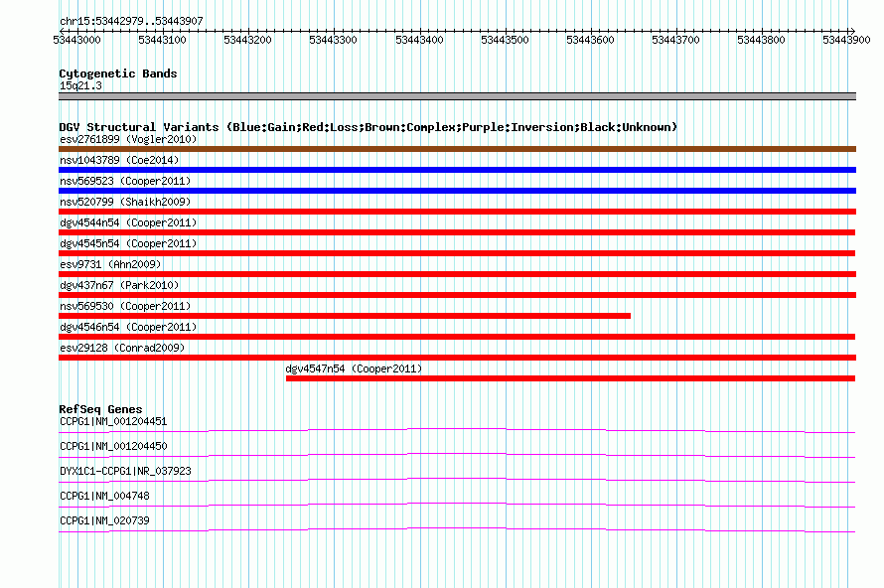884x588 pixels.
Task: Open variant nsv1043789 (Coe2014) label
Action: tap(119, 160)
